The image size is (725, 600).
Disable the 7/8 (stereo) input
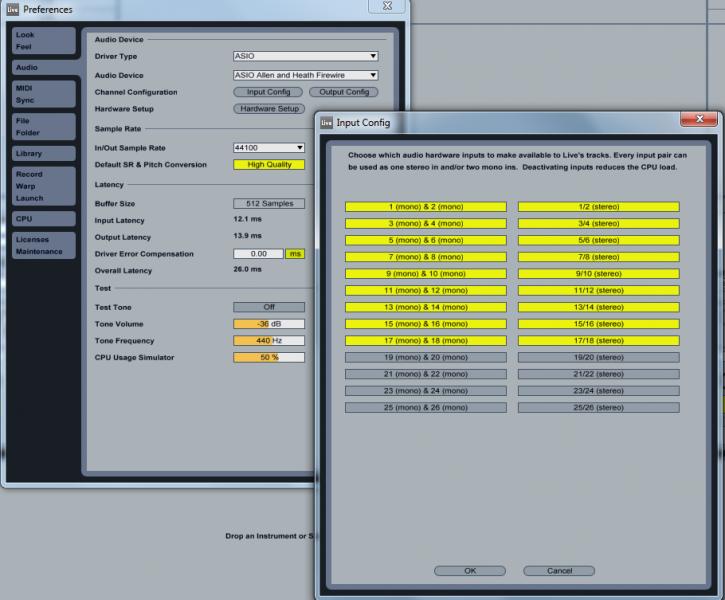click(x=599, y=257)
